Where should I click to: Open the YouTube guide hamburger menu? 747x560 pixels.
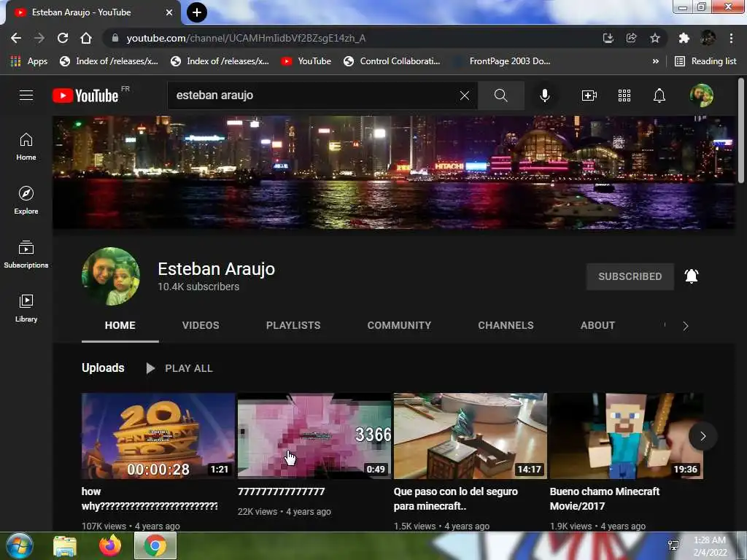coord(26,96)
